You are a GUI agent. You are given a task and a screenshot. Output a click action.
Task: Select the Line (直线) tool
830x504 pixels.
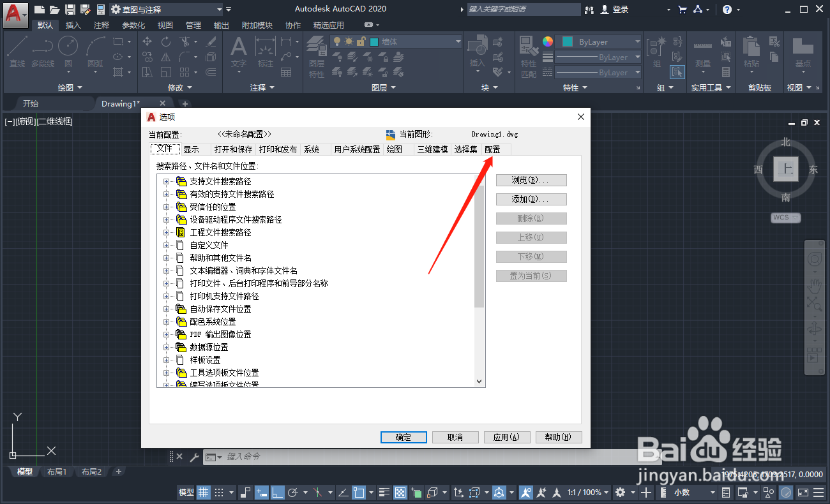click(x=17, y=52)
